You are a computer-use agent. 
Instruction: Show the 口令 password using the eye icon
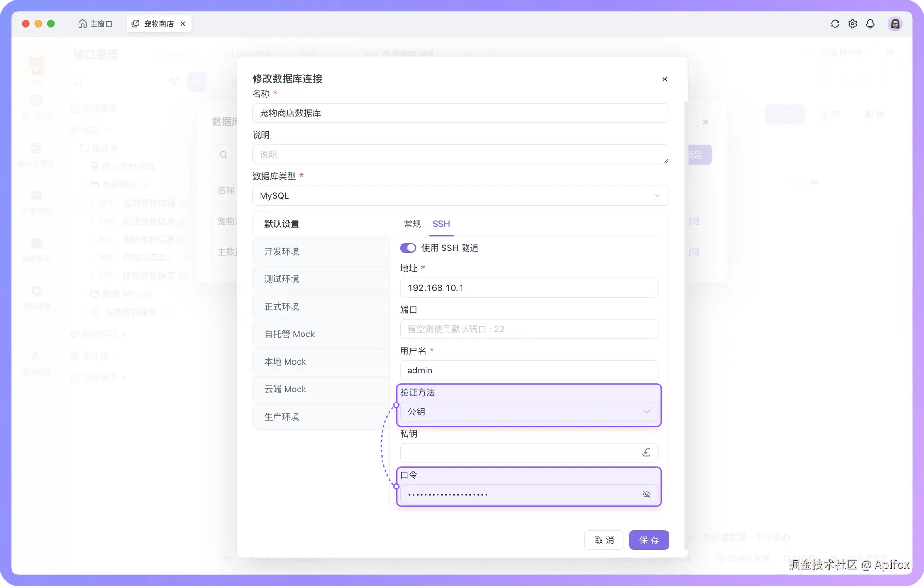click(647, 494)
